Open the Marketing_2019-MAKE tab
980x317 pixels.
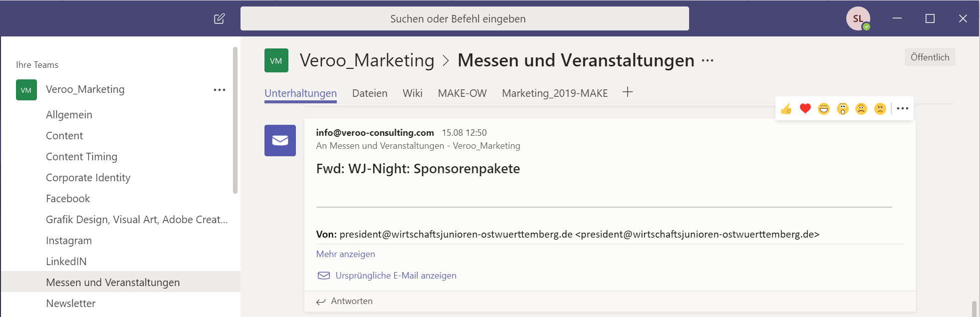555,93
